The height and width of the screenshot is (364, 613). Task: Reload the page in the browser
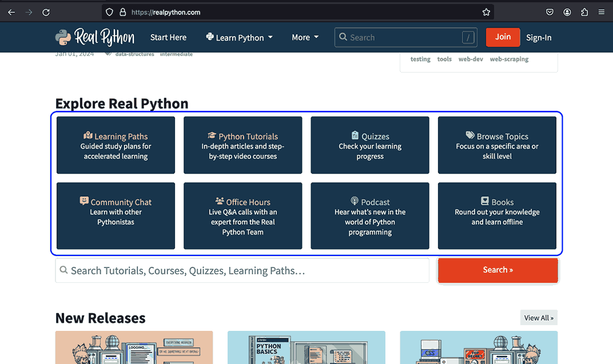pos(46,12)
